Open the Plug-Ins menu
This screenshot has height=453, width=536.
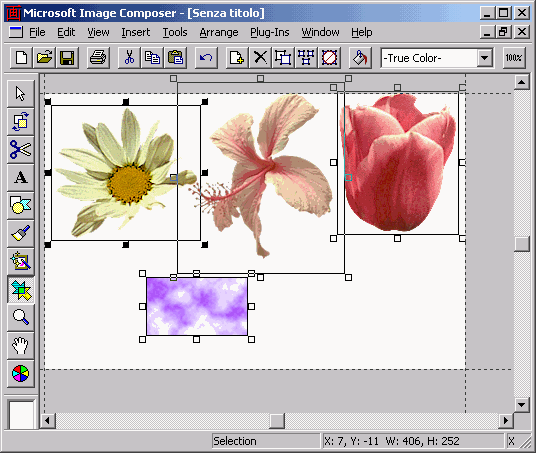coord(270,32)
